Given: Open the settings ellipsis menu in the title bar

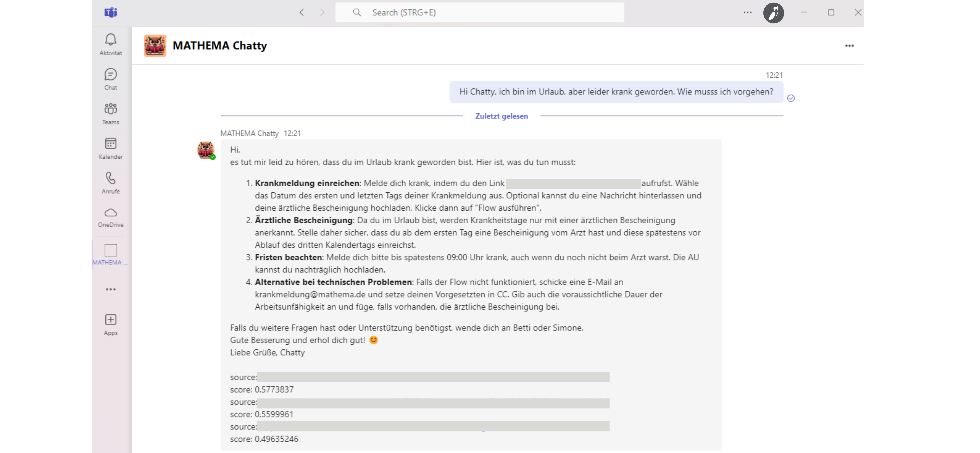Looking at the screenshot, I should [747, 13].
